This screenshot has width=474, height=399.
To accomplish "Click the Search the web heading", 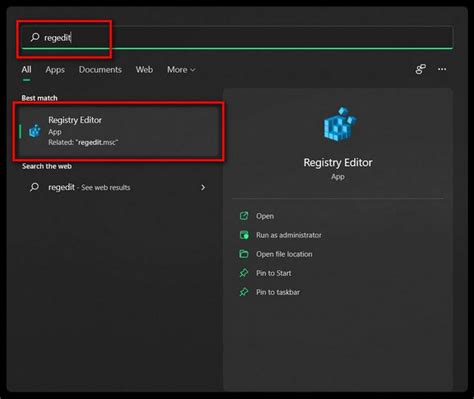I will pyautogui.click(x=47, y=166).
